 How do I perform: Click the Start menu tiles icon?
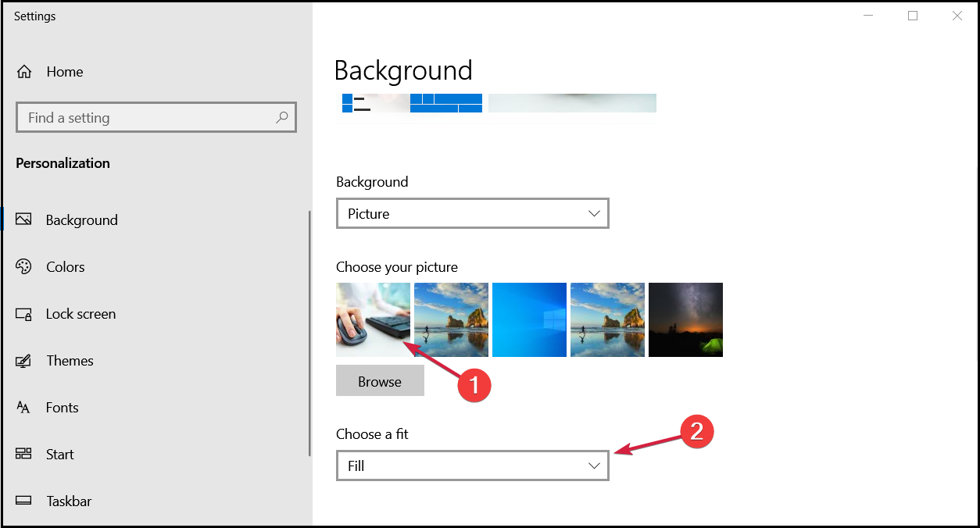coord(23,454)
